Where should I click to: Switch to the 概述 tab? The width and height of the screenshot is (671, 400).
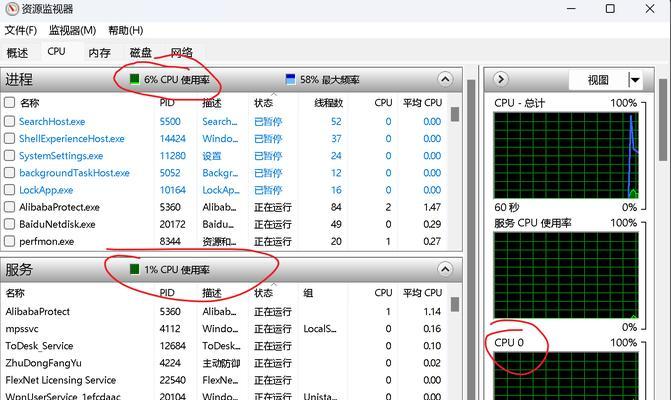tap(18, 53)
